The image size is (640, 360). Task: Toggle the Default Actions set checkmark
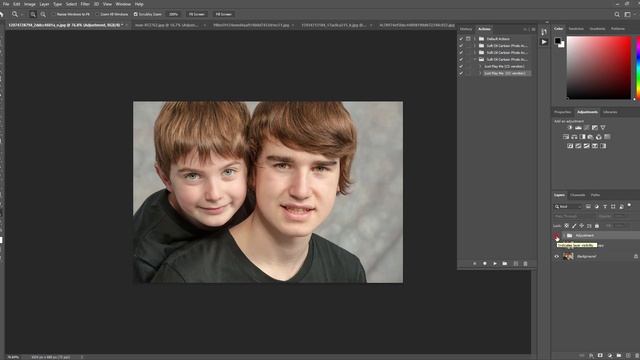(461, 39)
